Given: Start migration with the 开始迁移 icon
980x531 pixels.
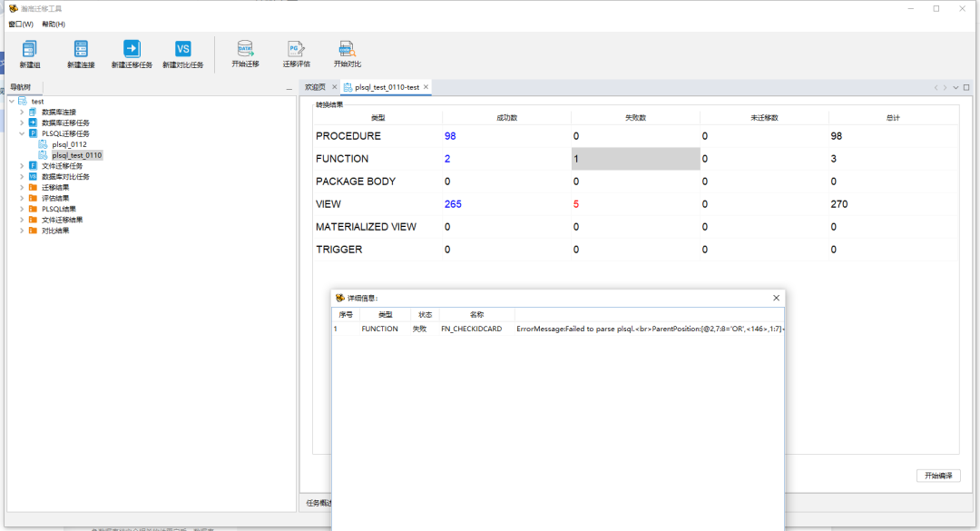Looking at the screenshot, I should pos(245,50).
